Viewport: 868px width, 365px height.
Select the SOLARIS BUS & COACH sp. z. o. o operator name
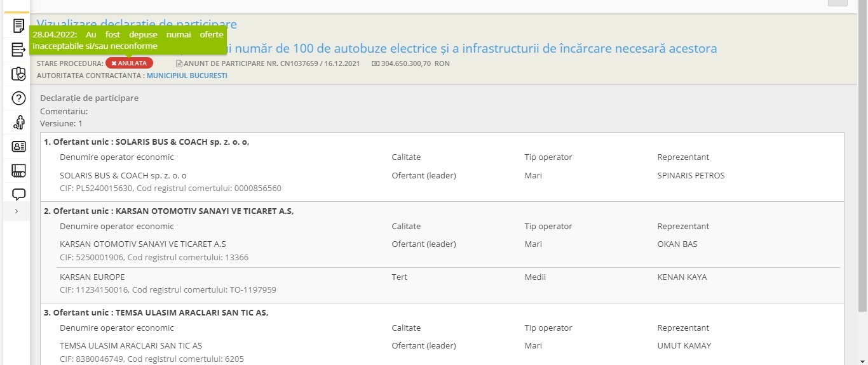[x=123, y=175]
